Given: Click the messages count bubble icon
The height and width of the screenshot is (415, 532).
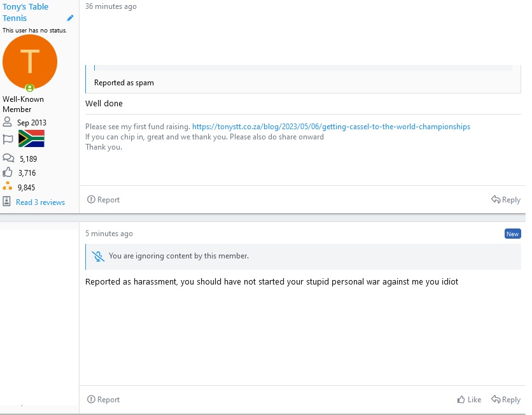Looking at the screenshot, I should (8, 158).
